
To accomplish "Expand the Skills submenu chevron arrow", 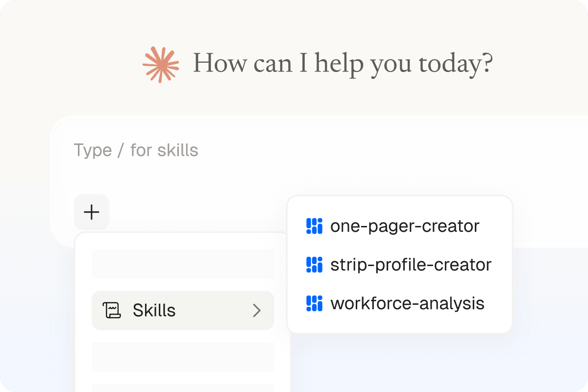I will coord(257,310).
